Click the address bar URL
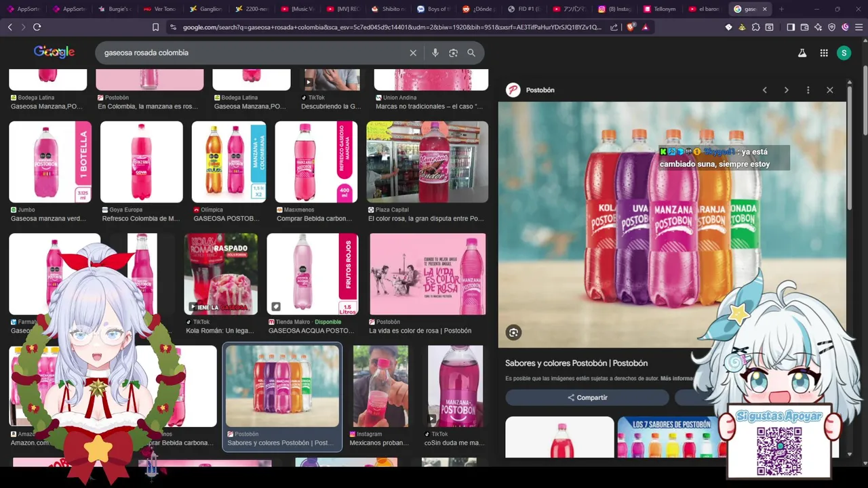This screenshot has width=868, height=488. click(x=391, y=27)
